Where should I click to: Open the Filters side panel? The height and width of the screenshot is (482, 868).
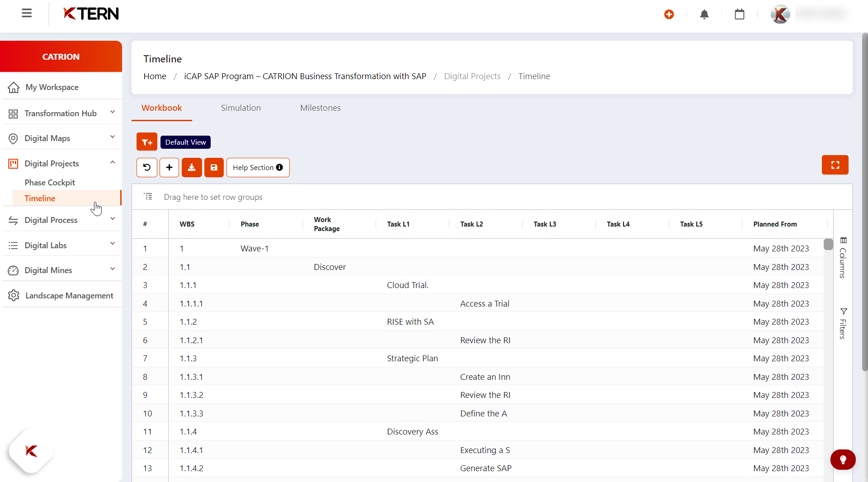(x=843, y=323)
